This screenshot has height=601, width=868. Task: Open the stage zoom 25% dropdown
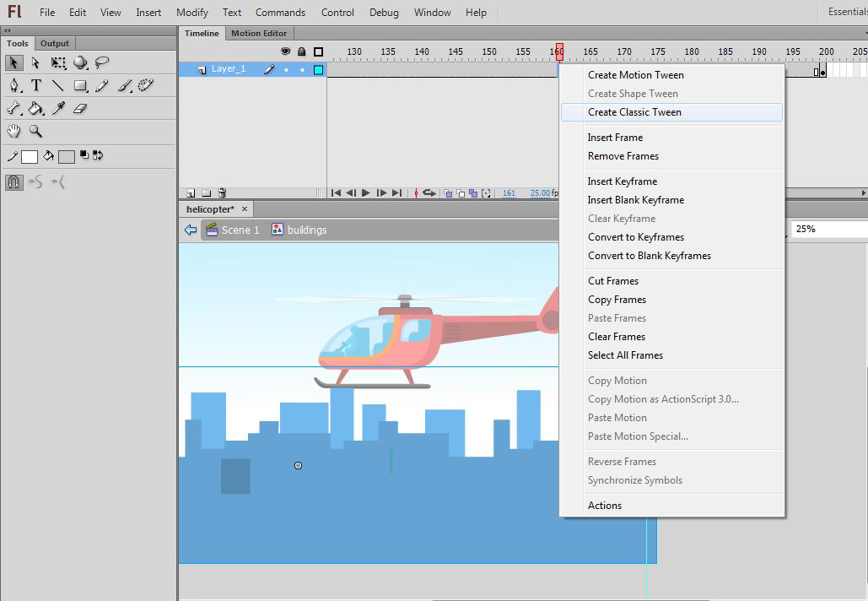click(x=830, y=229)
